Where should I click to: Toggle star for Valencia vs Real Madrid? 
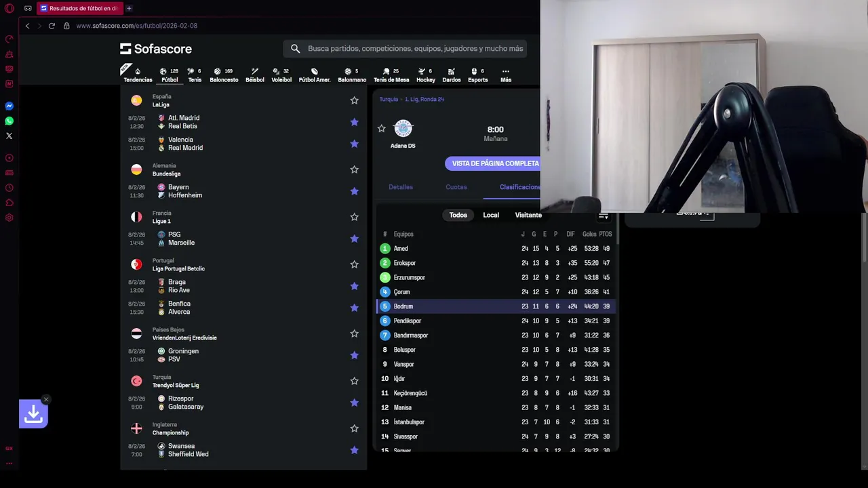point(354,144)
